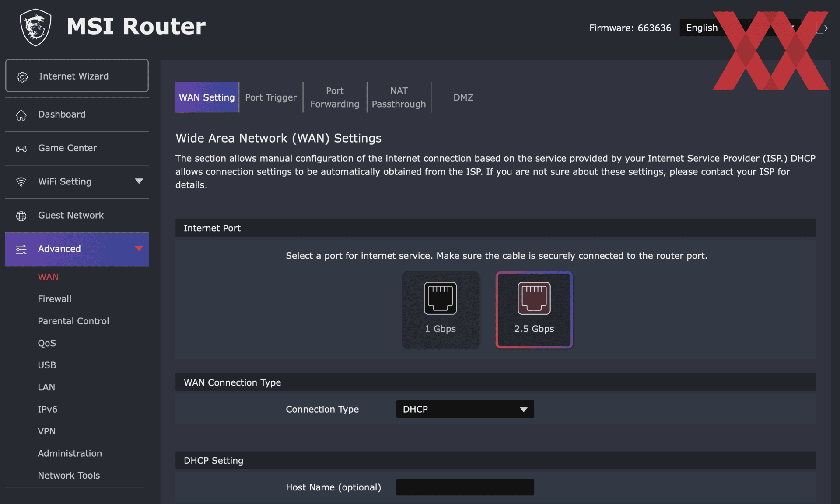Expand the Advanced menu dropdown arrow

(139, 247)
